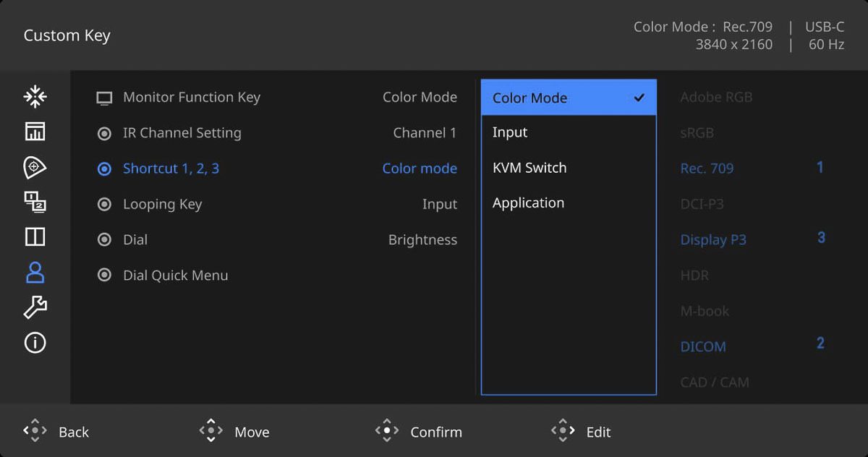Choose KVM Switch from the shortcut list
The image size is (868, 457).
(529, 168)
